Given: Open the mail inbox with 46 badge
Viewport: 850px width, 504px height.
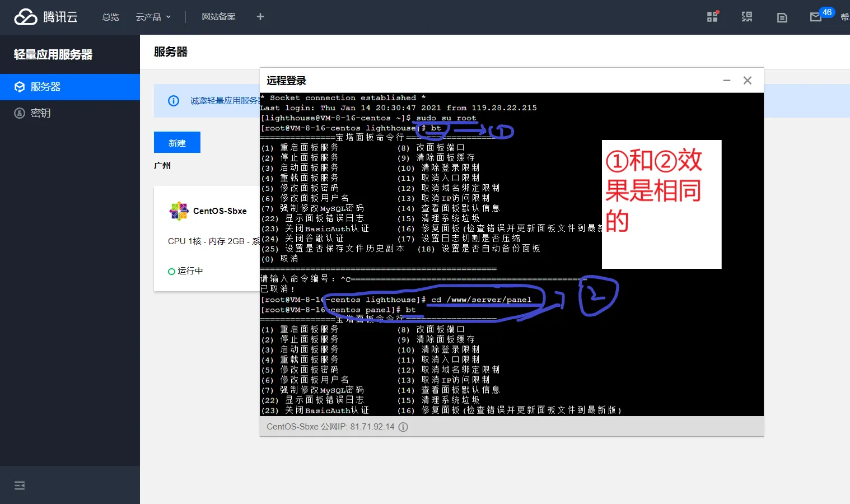Looking at the screenshot, I should (816, 17).
